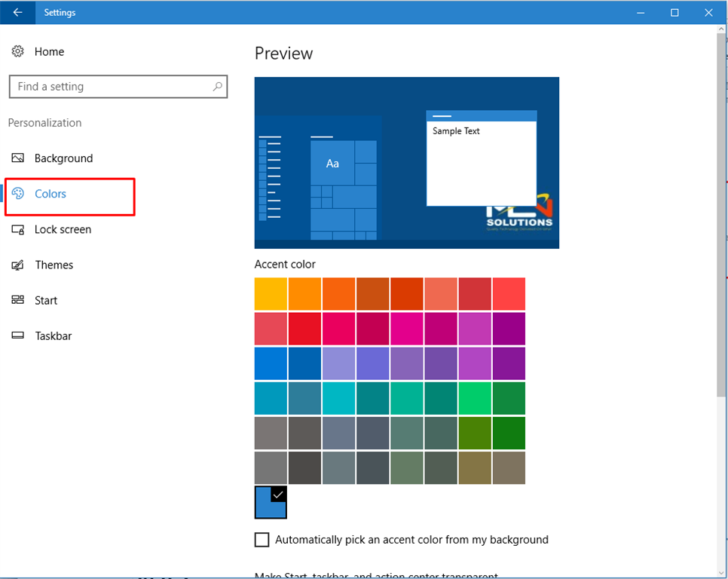The height and width of the screenshot is (579, 728).
Task: Choose the hot pink magenta swatch in second row
Action: [407, 329]
